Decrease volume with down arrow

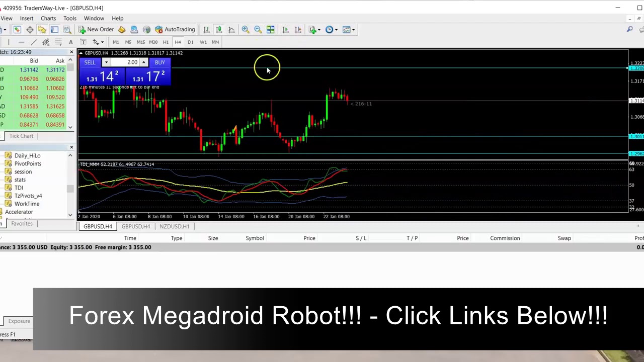click(106, 62)
